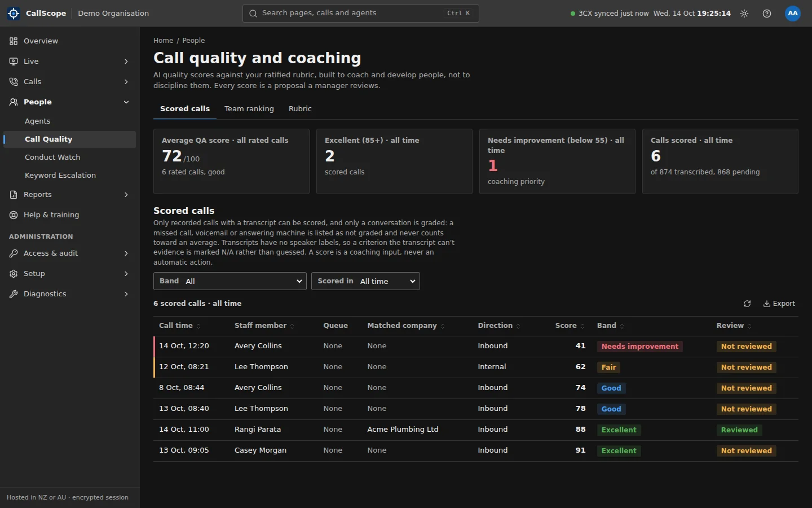Click the Setup gear icon
The height and width of the screenshot is (508, 812).
tap(14, 274)
